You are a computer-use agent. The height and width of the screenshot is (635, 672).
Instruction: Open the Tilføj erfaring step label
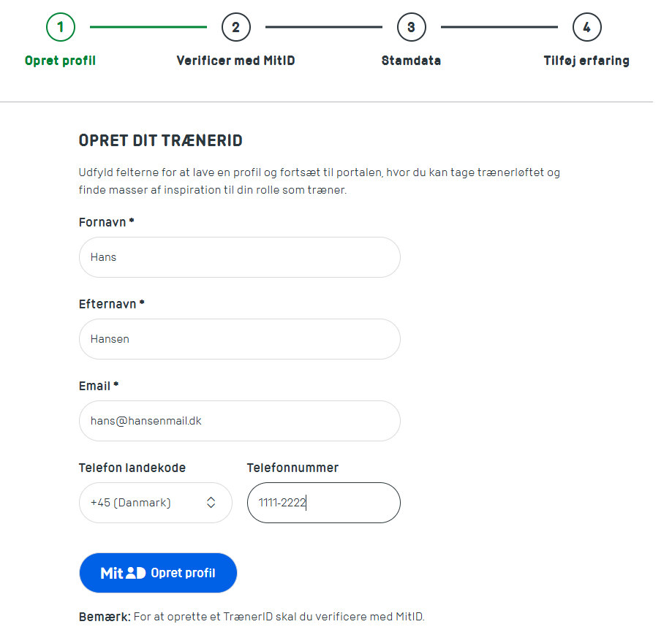pyautogui.click(x=586, y=61)
